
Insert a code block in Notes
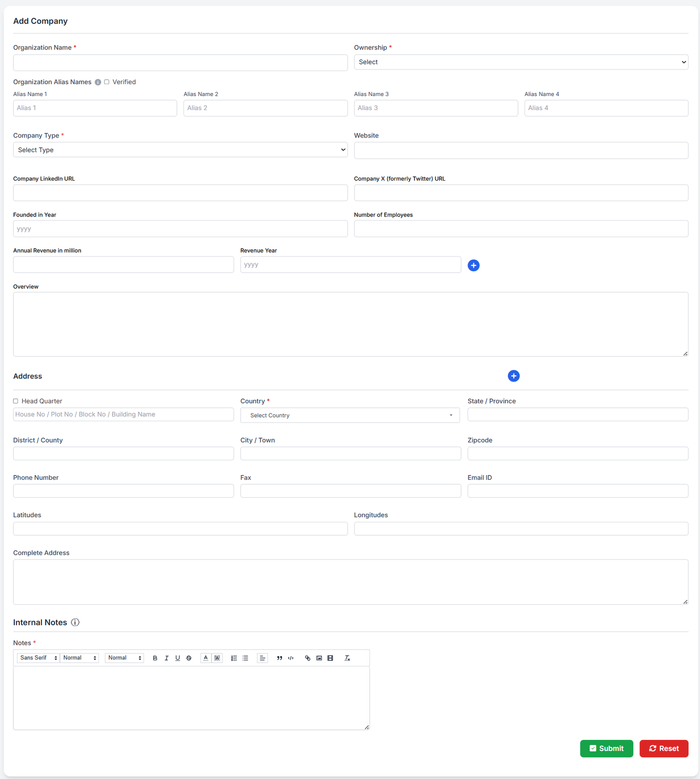coord(291,658)
